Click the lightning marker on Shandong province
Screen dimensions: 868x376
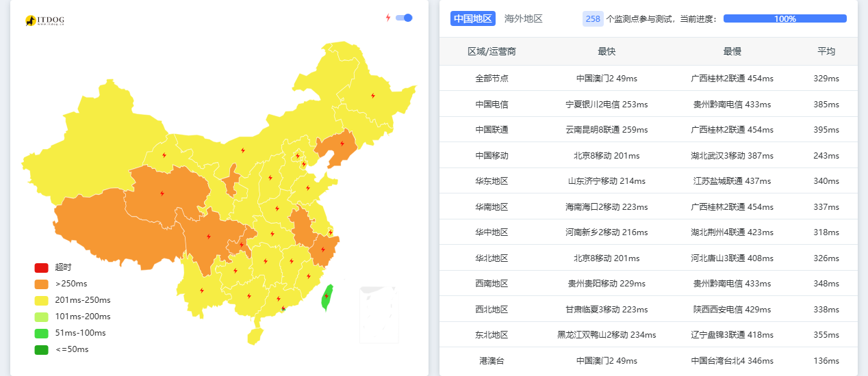(x=307, y=188)
